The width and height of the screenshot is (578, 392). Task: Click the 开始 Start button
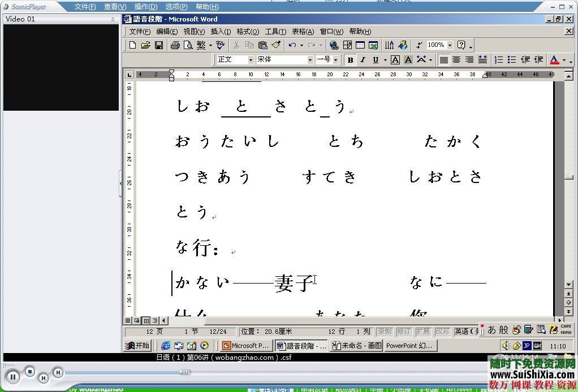coord(137,346)
